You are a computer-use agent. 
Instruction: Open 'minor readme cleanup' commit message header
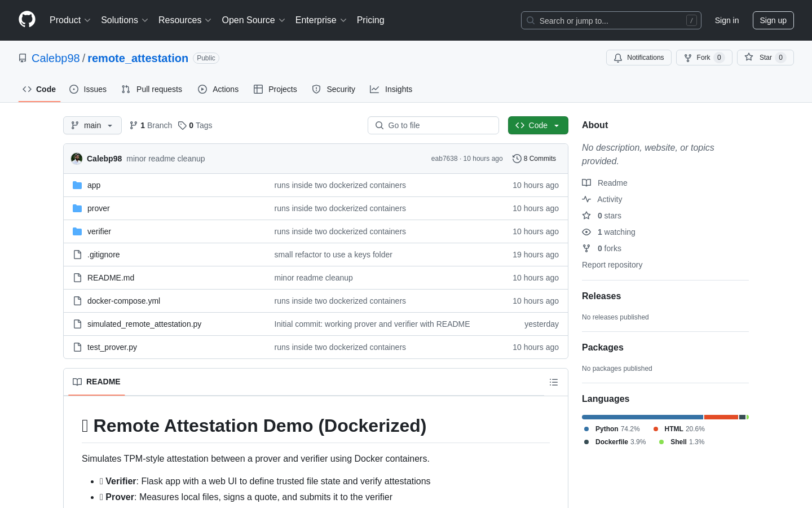pos(166,159)
